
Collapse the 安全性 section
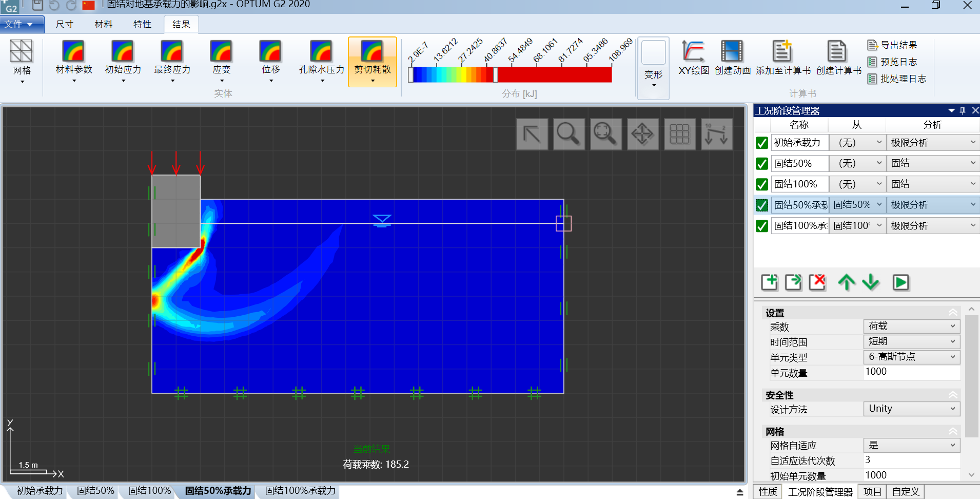(x=953, y=395)
